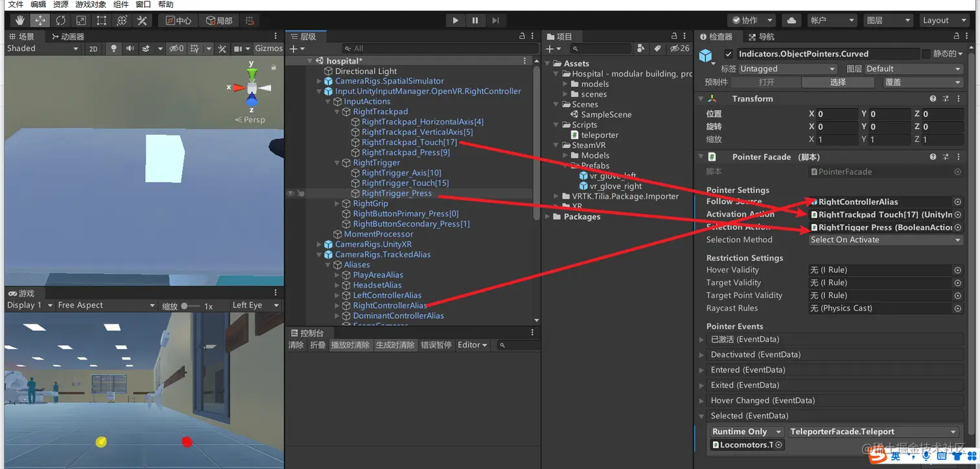The width and height of the screenshot is (980, 469).
Task: Toggle hidden objects visibility in Scene view
Action: 176,49
